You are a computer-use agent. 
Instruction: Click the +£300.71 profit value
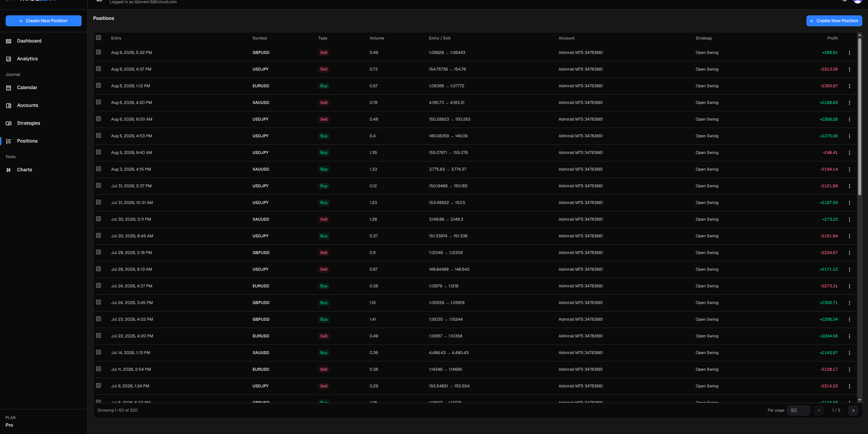(x=828, y=303)
